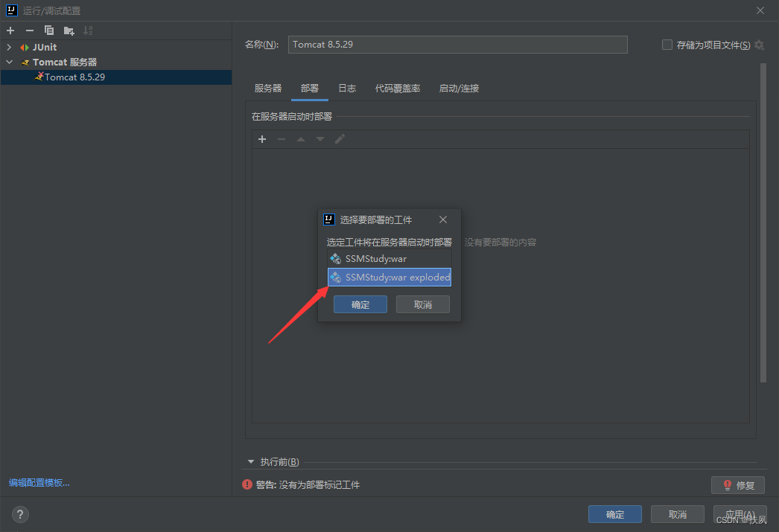The width and height of the screenshot is (779, 532).
Task: Click main 取消 button at bottom
Action: (x=678, y=515)
